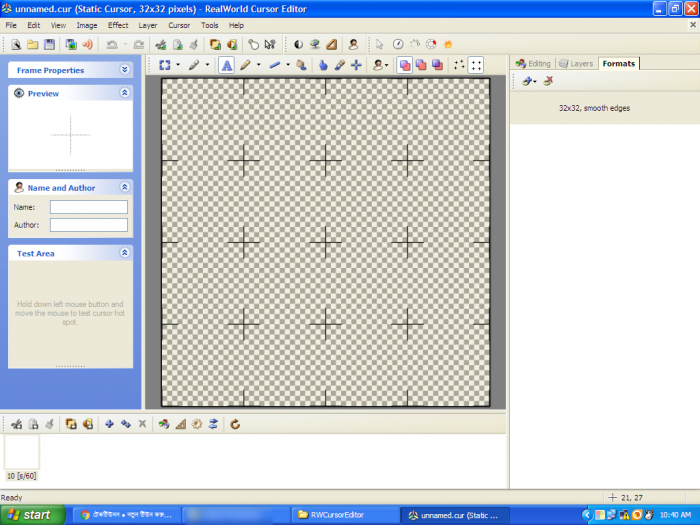
Task: Toggle the scattered dots button
Action: (x=459, y=65)
